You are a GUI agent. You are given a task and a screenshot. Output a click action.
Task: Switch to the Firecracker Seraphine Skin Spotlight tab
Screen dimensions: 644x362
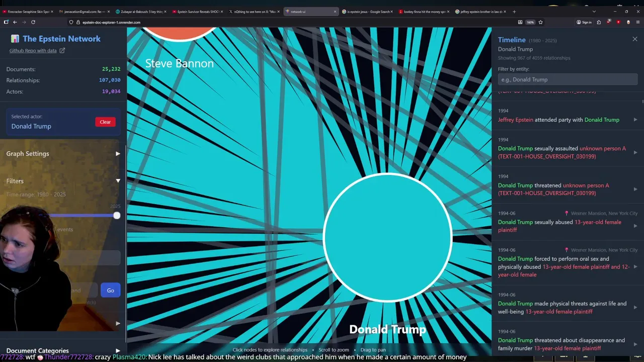coord(28,12)
